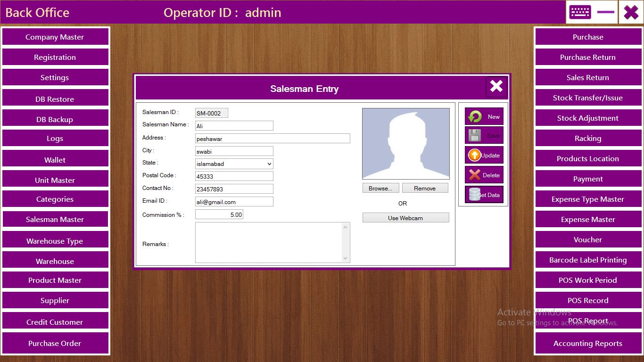Select Salesman Master in the left menu

pyautogui.click(x=55, y=219)
